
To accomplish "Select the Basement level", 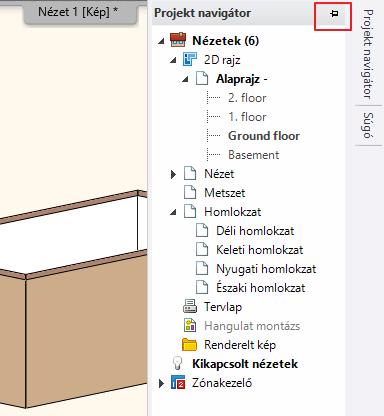I will [253, 155].
